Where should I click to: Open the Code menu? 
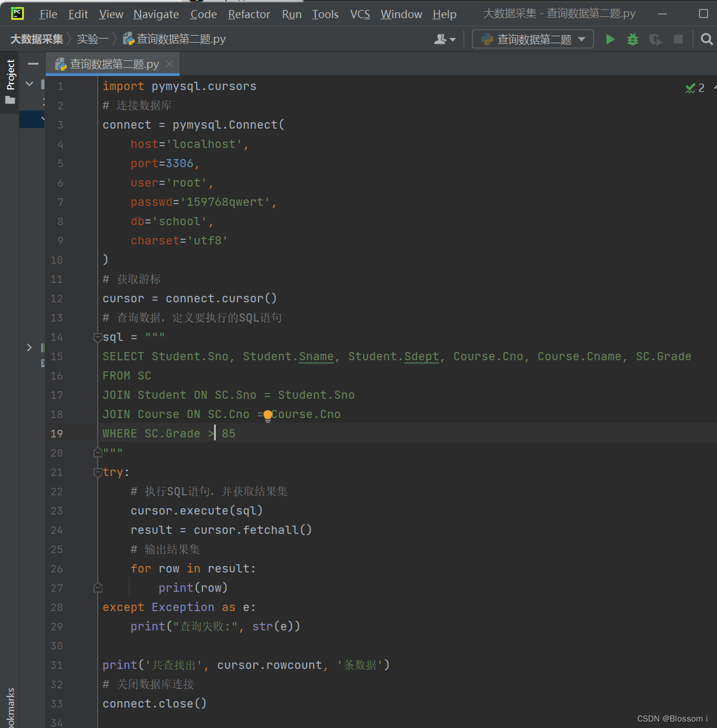coord(204,14)
